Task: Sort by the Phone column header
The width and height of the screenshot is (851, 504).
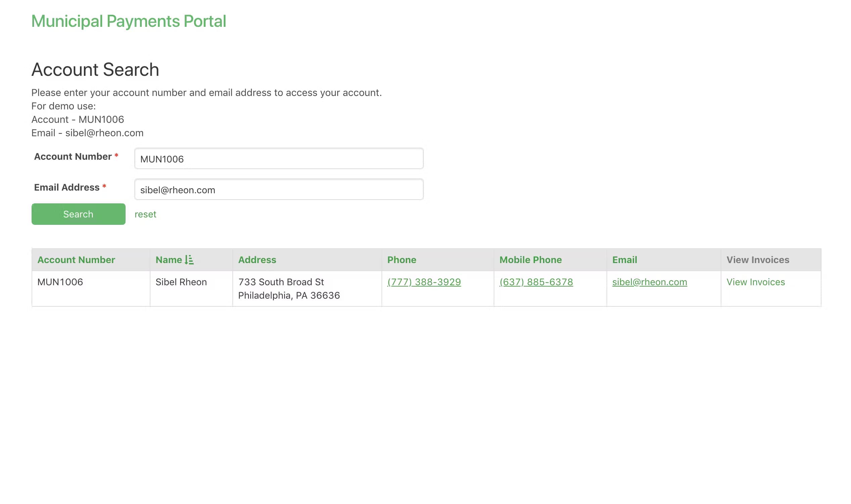Action: (401, 260)
